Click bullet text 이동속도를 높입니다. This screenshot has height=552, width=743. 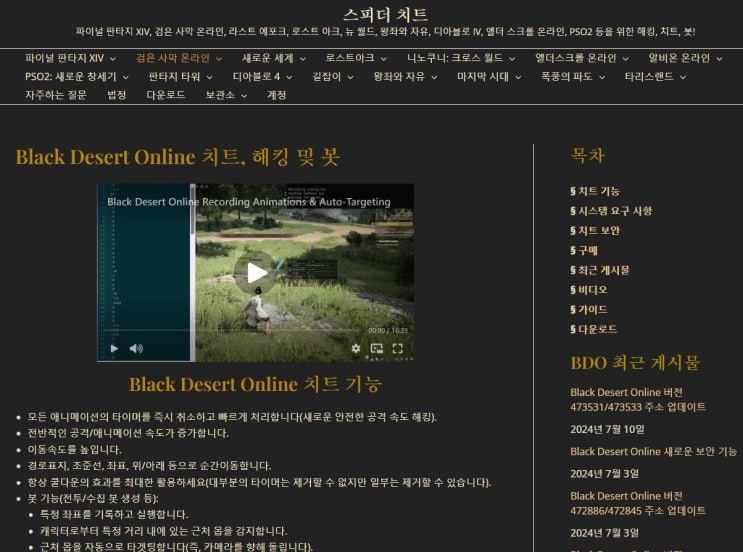(x=74, y=450)
